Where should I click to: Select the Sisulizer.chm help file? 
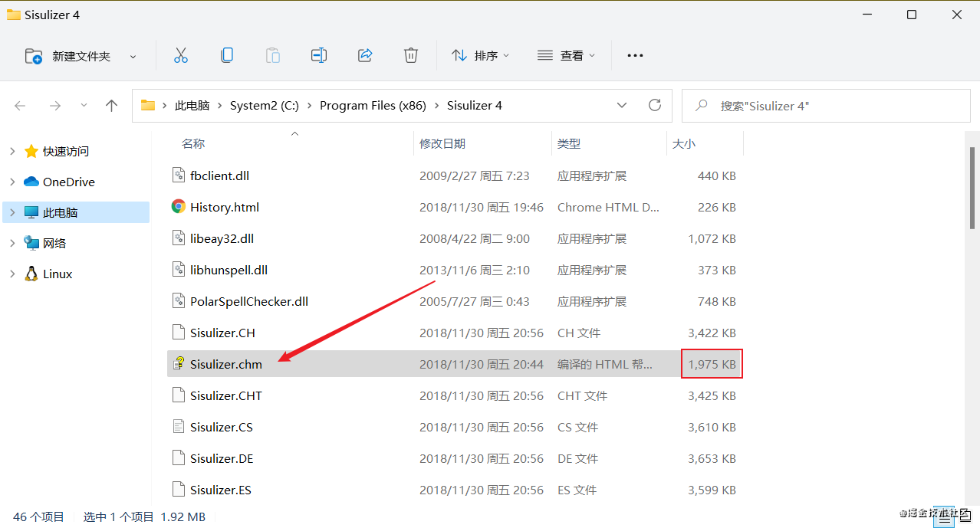226,365
